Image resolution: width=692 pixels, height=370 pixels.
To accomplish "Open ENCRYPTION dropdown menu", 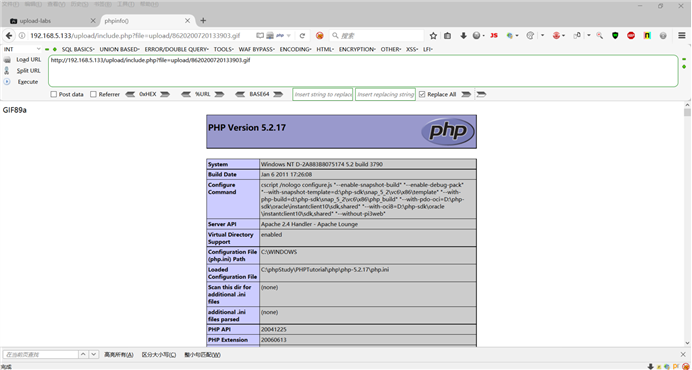I will (357, 49).
